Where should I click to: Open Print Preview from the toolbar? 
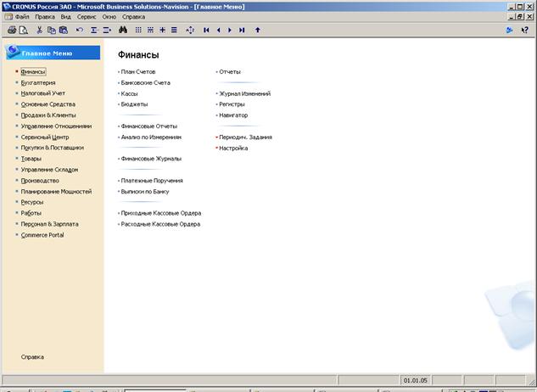(x=23, y=31)
